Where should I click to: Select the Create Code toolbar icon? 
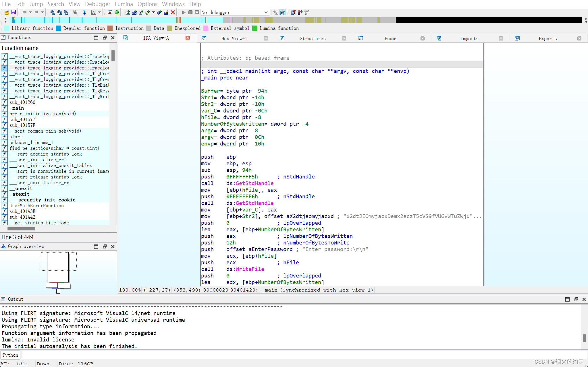point(128,12)
